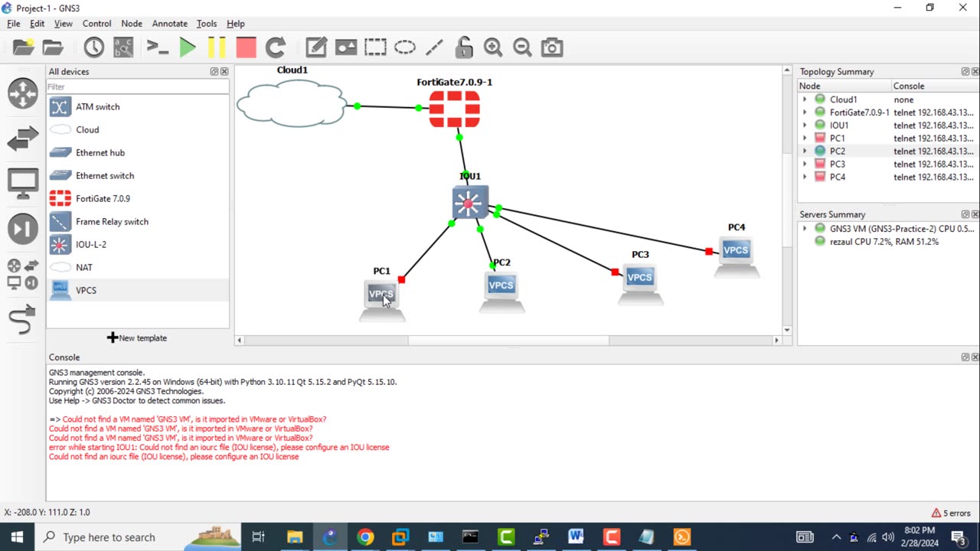Viewport: 980px width, 551px height.
Task: Start all nodes with green play button
Action: (188, 47)
